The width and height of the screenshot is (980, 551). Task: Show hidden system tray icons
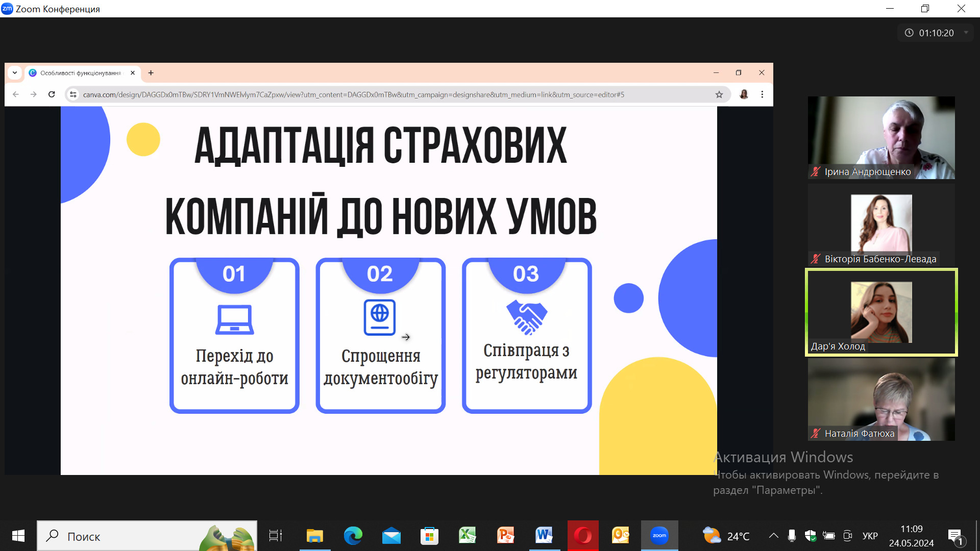[774, 536]
